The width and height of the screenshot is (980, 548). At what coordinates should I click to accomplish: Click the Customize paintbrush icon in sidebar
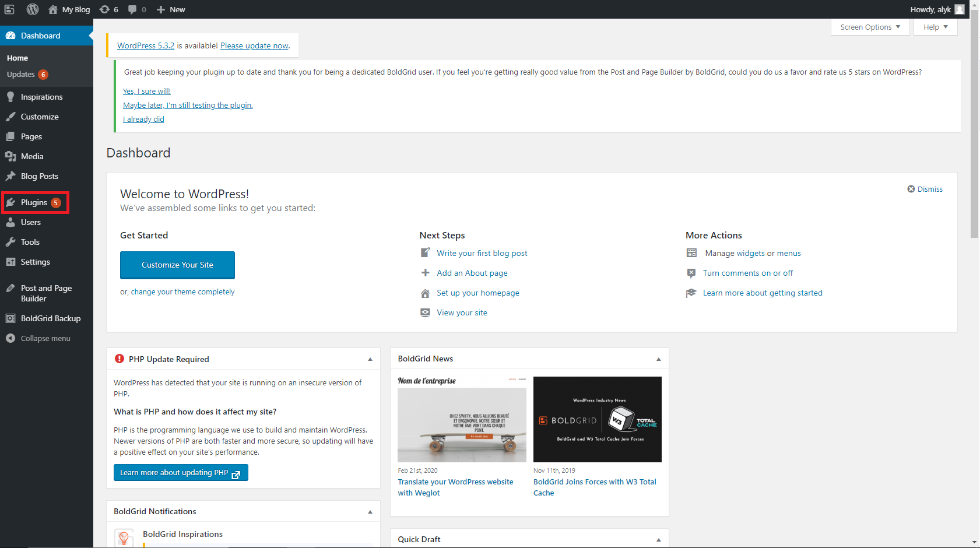(x=10, y=117)
